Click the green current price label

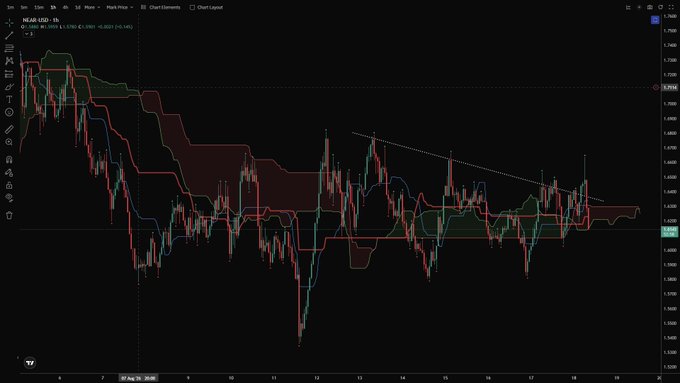670,232
